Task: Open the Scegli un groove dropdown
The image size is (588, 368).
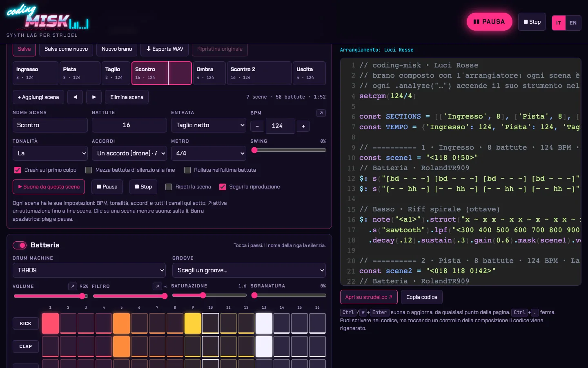Action: click(249, 270)
